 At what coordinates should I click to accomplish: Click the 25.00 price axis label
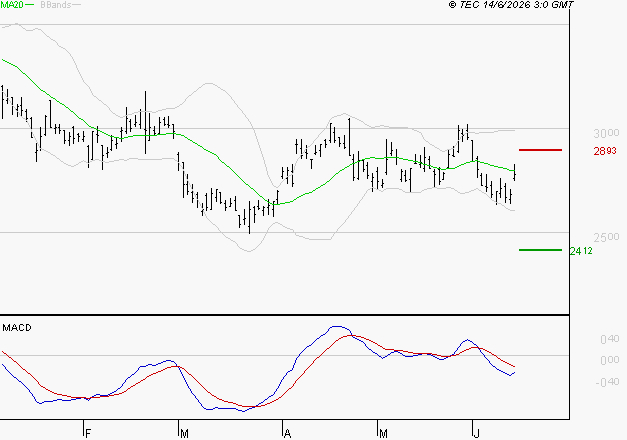click(x=606, y=238)
